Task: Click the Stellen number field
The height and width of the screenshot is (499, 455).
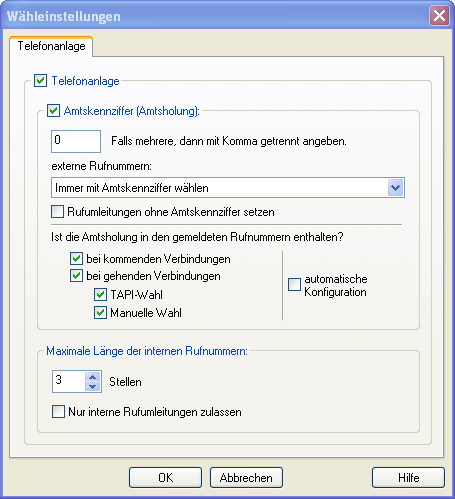Action: [69, 381]
